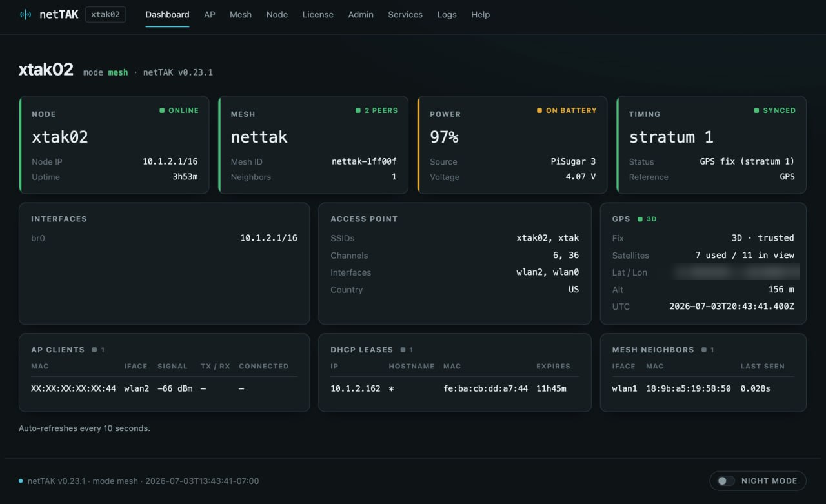Click the ONLINE status indicator
The image size is (826, 504).
point(179,110)
